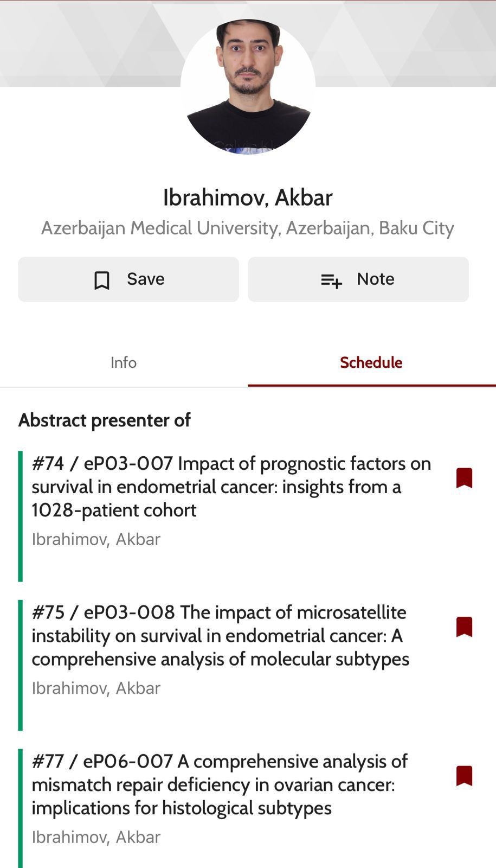Click author name under abstract #77
This screenshot has height=868, width=496.
(96, 837)
